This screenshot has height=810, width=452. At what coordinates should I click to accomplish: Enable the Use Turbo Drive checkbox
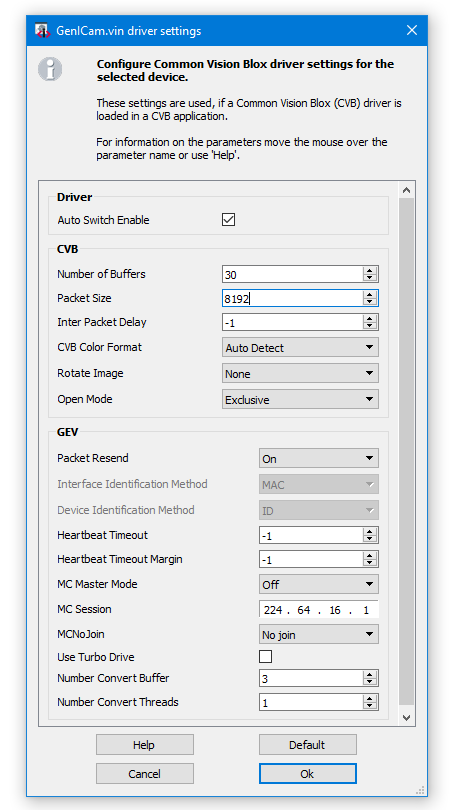266,657
